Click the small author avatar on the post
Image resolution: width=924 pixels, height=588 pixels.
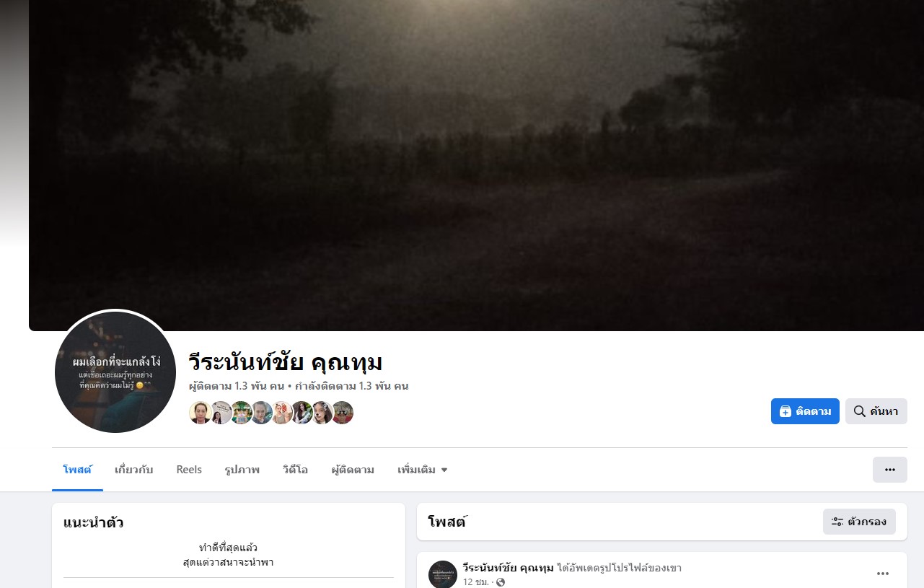tap(443, 574)
